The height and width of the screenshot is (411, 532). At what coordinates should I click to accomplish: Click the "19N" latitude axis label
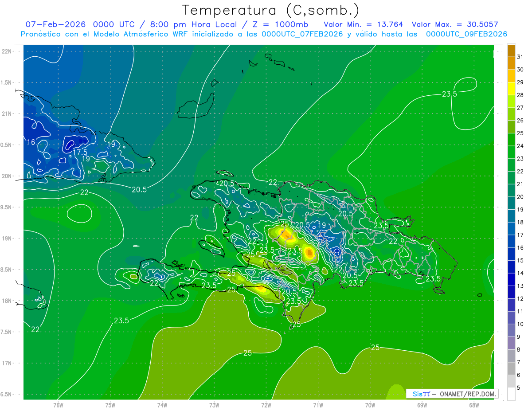8,238
